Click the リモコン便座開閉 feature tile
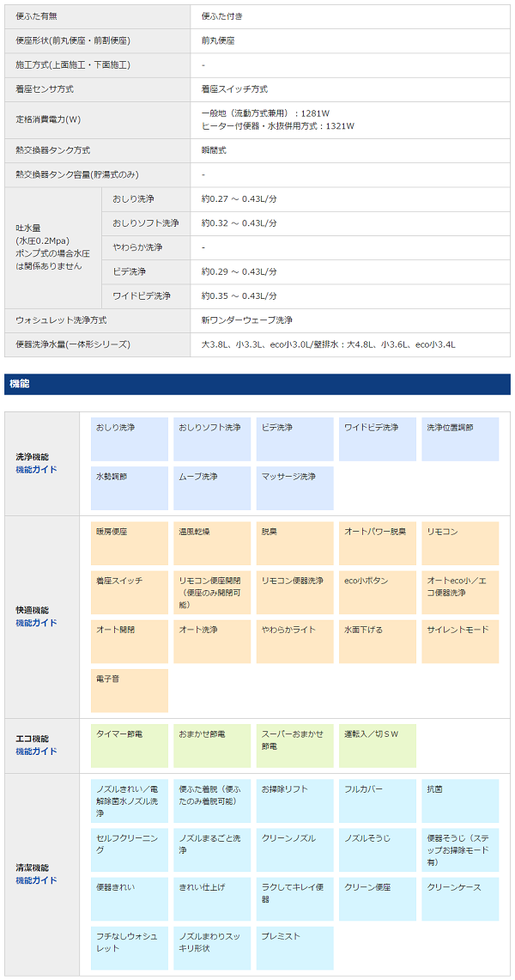 tap(212, 593)
